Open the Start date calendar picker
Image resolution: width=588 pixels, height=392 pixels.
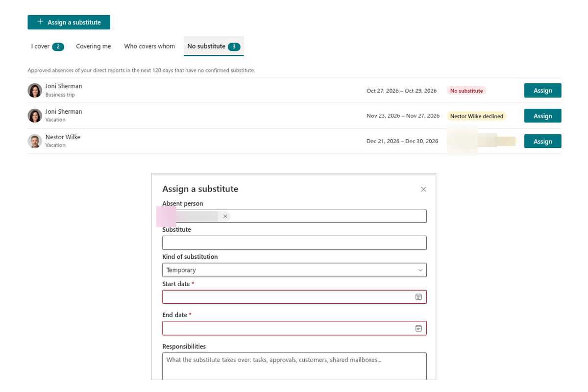pos(418,297)
